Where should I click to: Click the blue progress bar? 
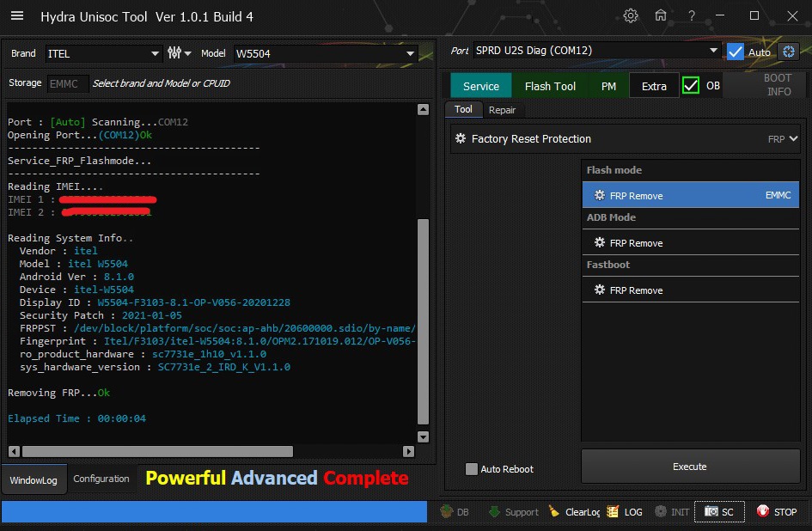click(215, 512)
